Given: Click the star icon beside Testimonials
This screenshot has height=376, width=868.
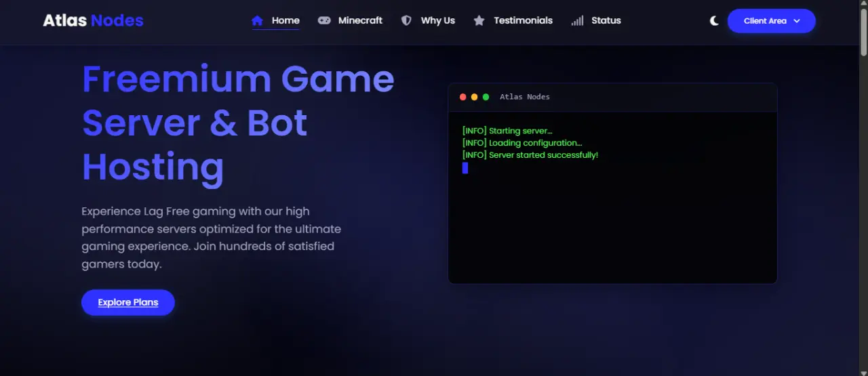Looking at the screenshot, I should click(x=479, y=20).
